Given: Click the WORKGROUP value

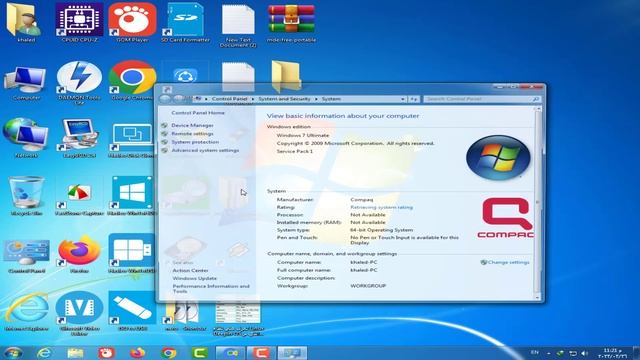Looking at the screenshot, I should pyautogui.click(x=368, y=286).
